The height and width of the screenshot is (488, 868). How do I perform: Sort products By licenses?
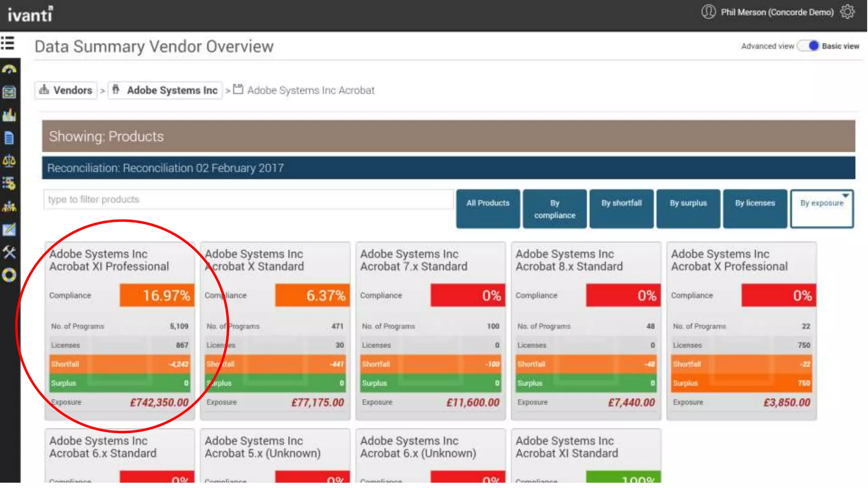pos(755,209)
